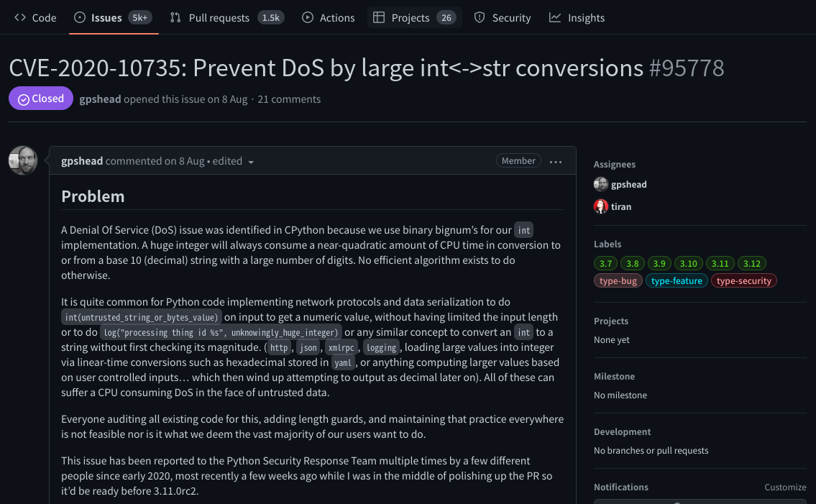This screenshot has width=816, height=504.
Task: Click 'None yet' under Projects
Action: [612, 339]
